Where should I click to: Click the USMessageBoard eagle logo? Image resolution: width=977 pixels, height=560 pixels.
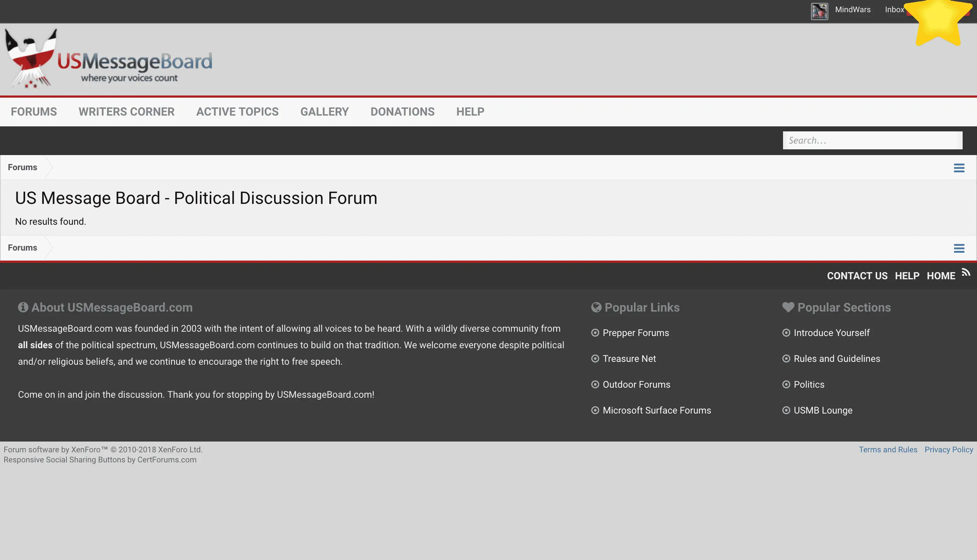point(109,59)
